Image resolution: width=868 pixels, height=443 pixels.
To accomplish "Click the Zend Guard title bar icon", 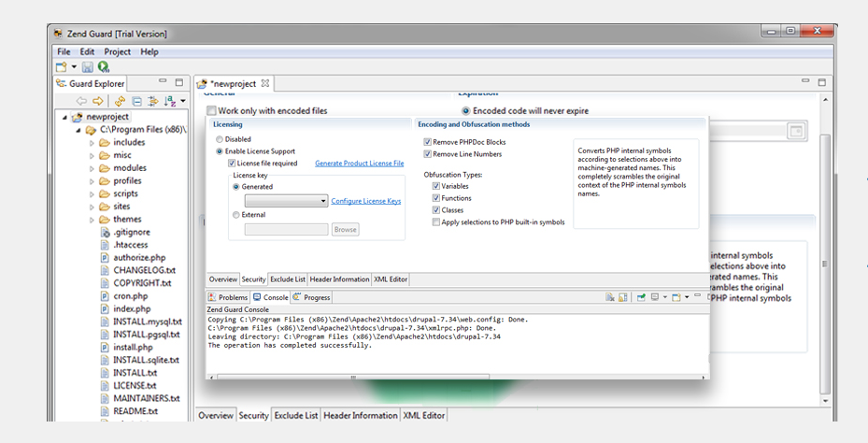I will pyautogui.click(x=58, y=34).
